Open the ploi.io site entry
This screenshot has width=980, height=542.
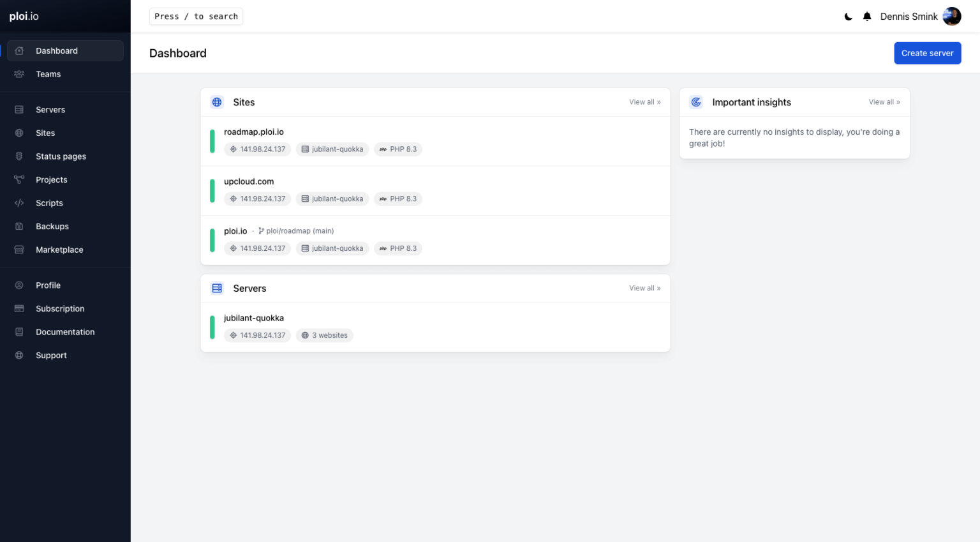[x=235, y=231]
